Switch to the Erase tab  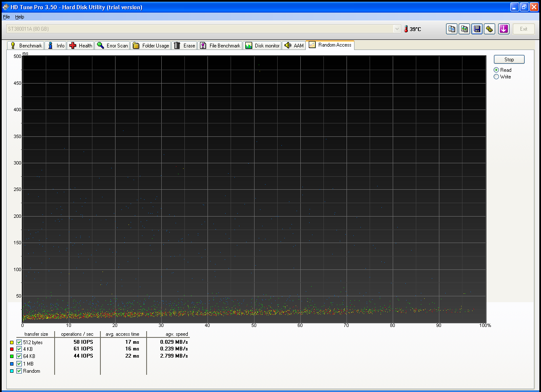[184, 45]
